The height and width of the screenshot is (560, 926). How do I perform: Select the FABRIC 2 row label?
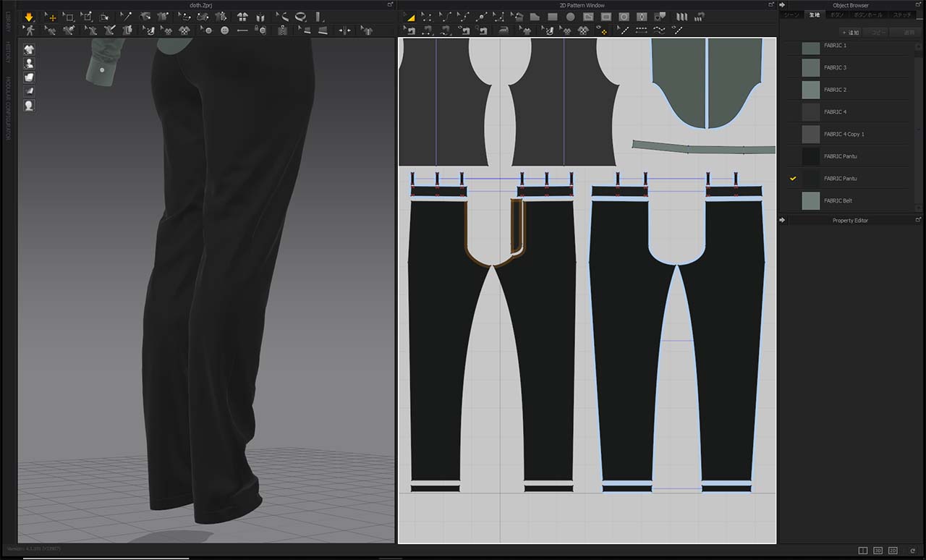[835, 90]
